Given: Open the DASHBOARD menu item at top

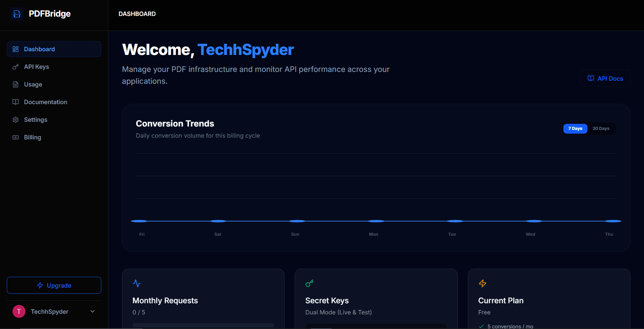Looking at the screenshot, I should (137, 14).
